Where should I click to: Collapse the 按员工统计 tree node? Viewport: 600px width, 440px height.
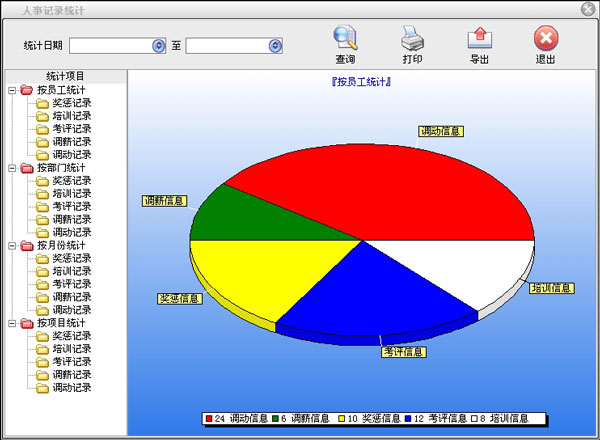point(11,90)
